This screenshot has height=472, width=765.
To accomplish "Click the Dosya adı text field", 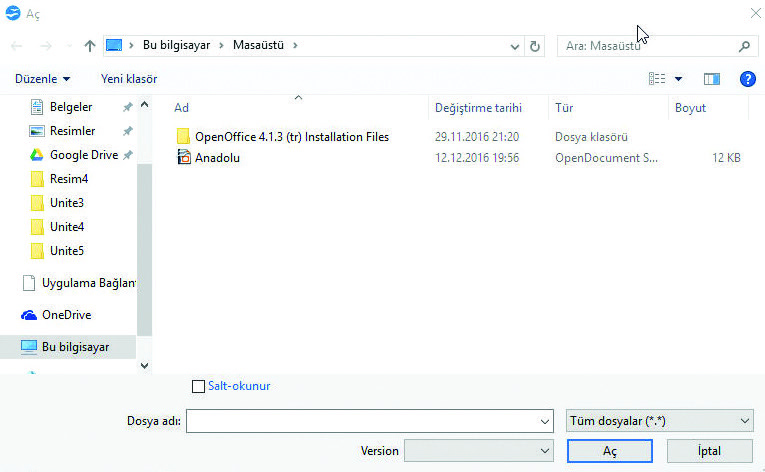I will [360, 421].
